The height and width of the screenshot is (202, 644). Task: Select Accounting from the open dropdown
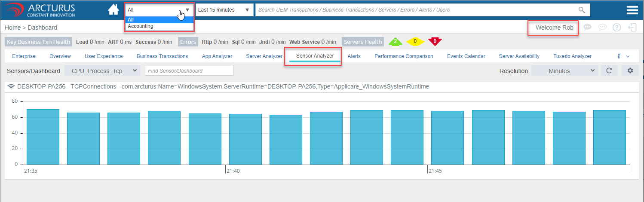pos(141,26)
